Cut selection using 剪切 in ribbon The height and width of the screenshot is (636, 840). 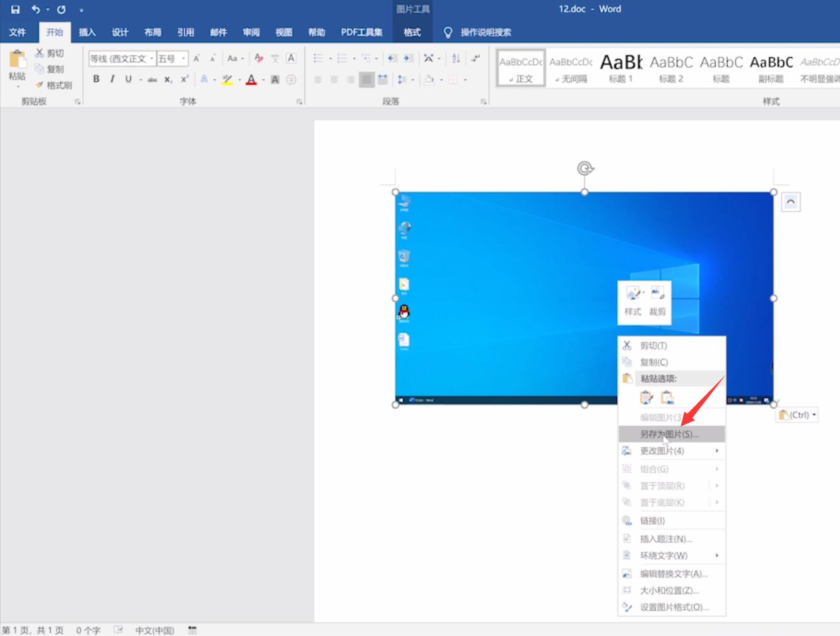(49, 53)
